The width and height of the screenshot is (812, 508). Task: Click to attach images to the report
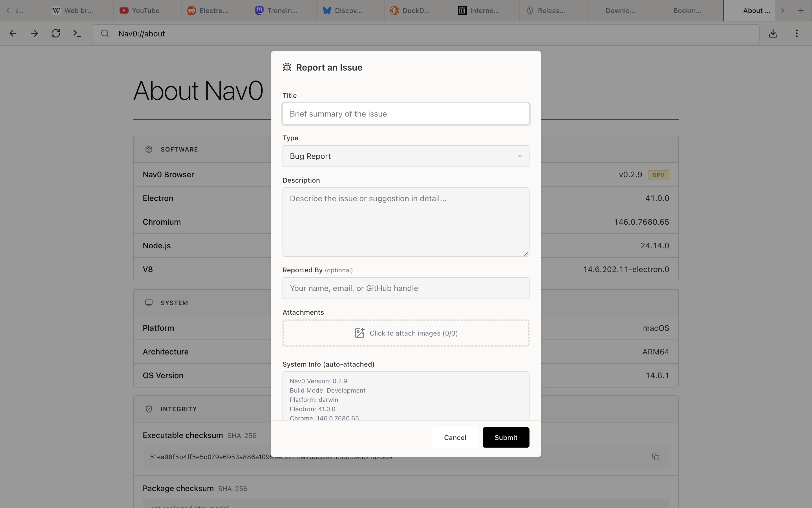pos(406,333)
